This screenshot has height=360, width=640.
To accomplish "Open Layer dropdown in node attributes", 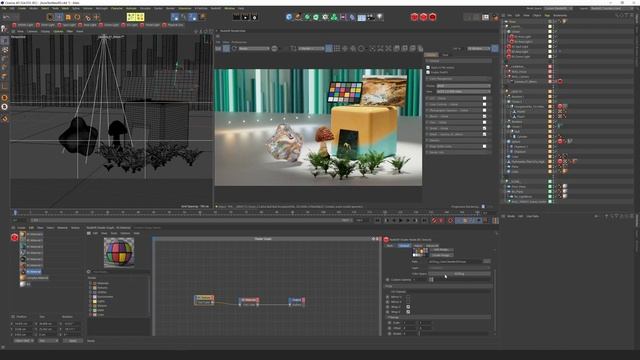I will tap(459, 268).
